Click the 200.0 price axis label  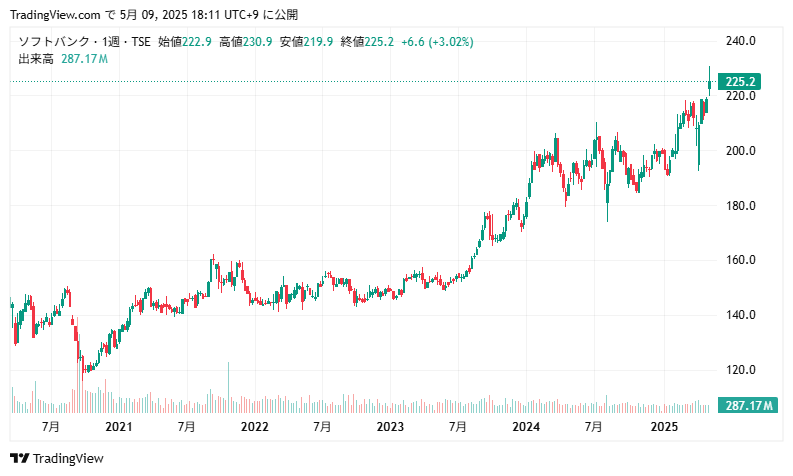coord(740,151)
